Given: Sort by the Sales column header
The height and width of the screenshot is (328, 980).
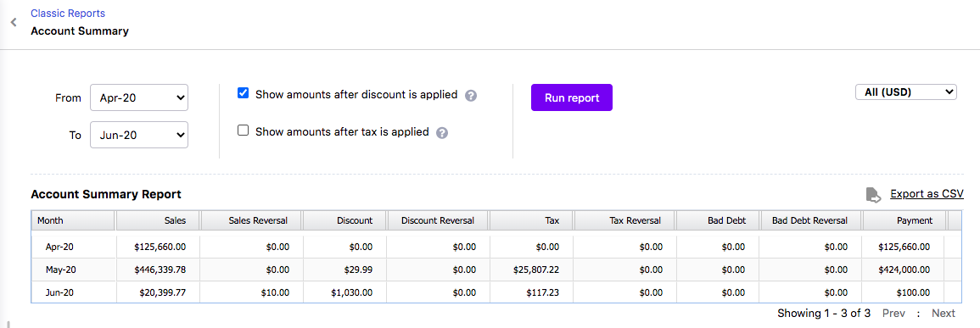Looking at the screenshot, I should click(x=158, y=220).
